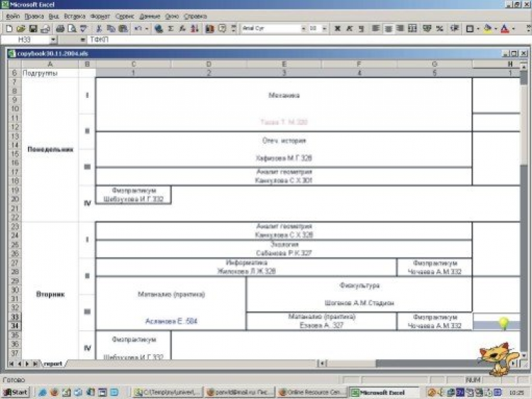Open the fill color dropdown arrow
This screenshot has height=399, width=532.
tap(496, 29)
